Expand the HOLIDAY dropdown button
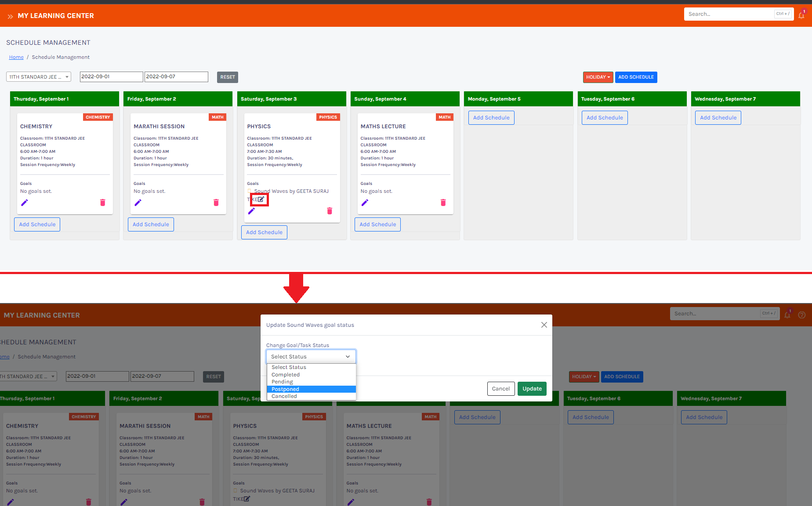812x506 pixels. 598,77
